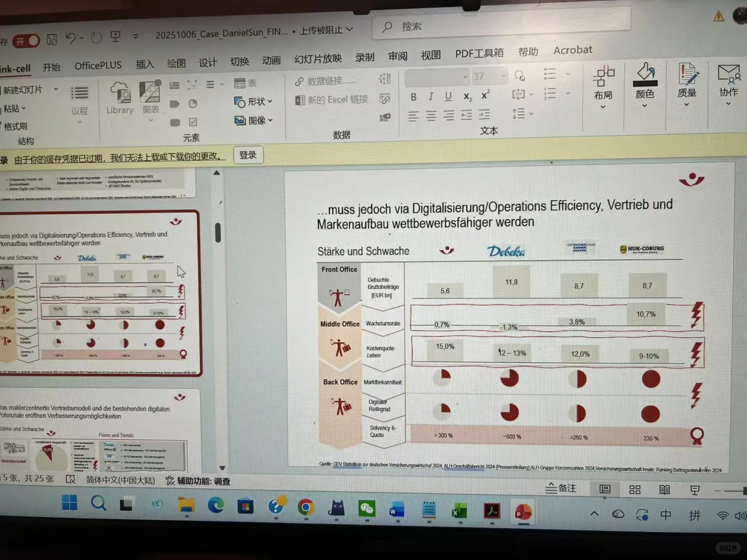This screenshot has width=747, height=560.
Task: Insert a think-cell pentagon shape
Action: click(175, 104)
